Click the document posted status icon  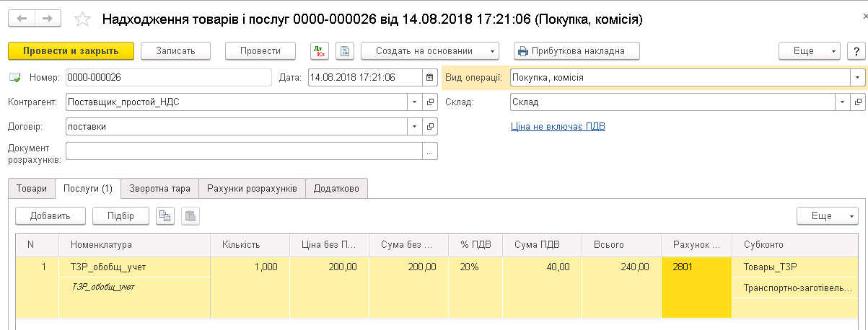coord(15,77)
